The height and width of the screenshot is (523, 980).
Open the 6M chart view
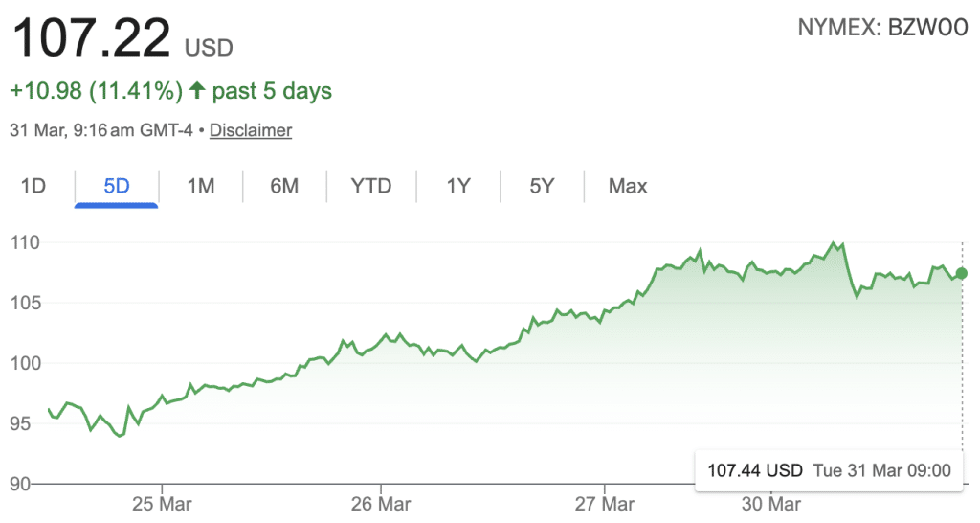284,186
